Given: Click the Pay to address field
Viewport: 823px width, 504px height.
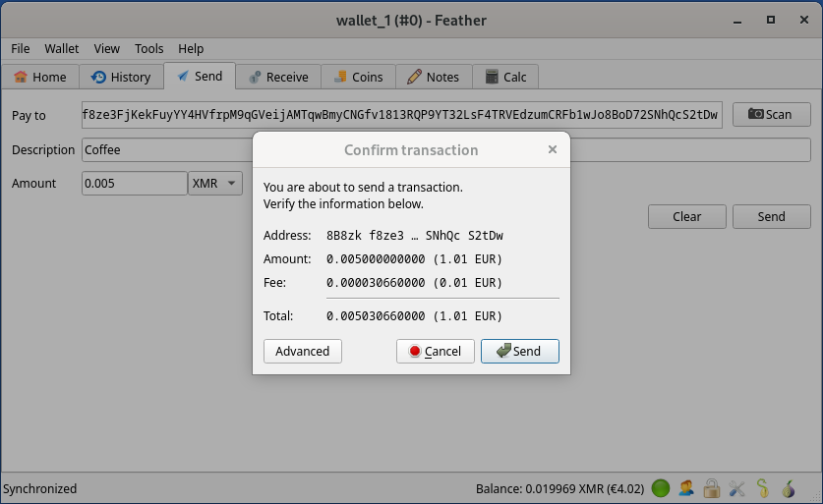Looking at the screenshot, I should pos(401,115).
